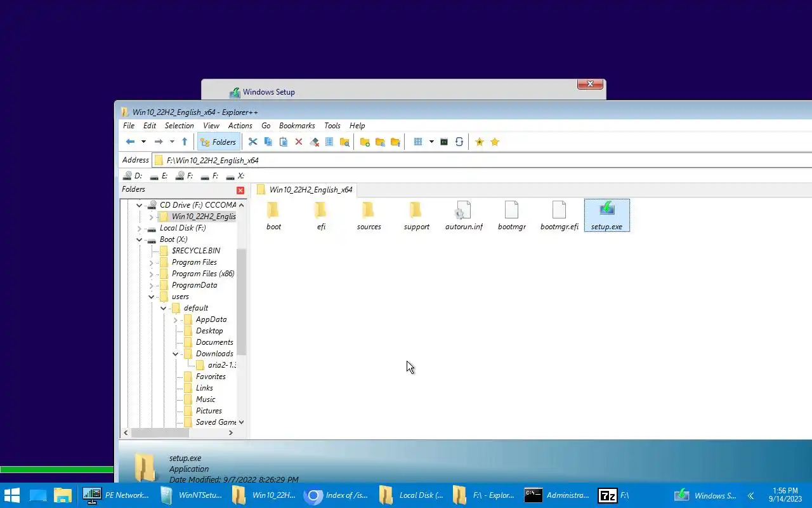Click the address bar path field
The image size is (812, 508).
click(482, 160)
